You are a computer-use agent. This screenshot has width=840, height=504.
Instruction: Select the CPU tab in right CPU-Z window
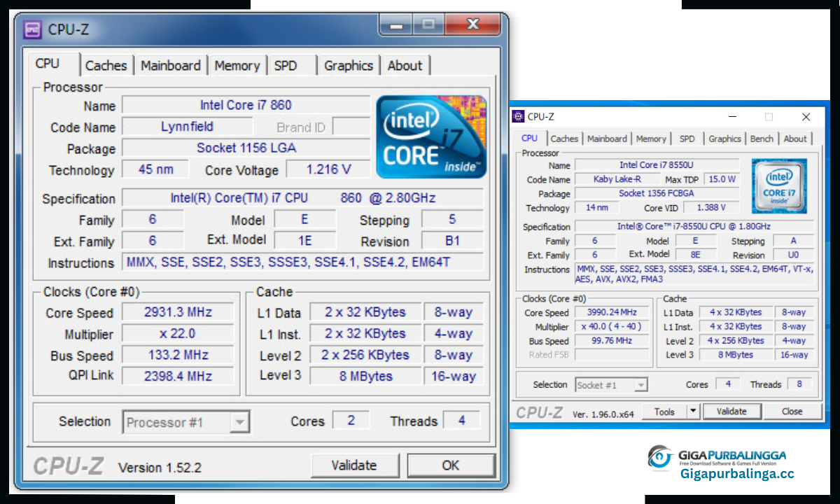tap(530, 138)
